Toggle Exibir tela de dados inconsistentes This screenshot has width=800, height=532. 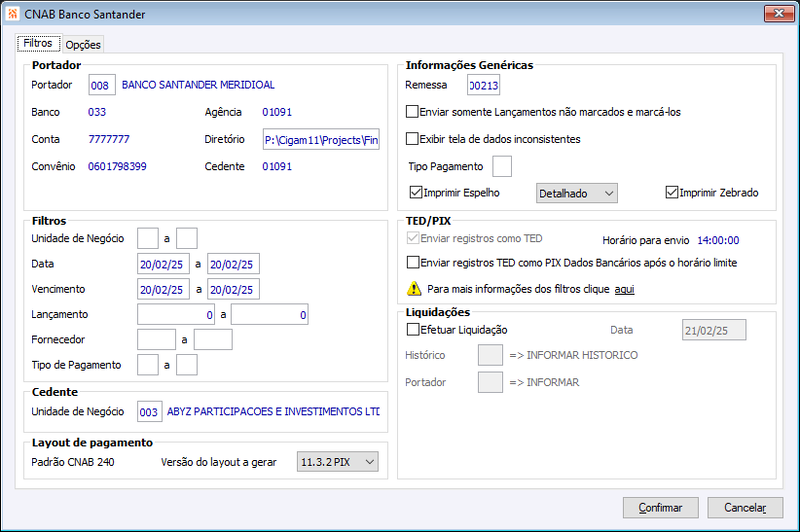pyautogui.click(x=412, y=139)
